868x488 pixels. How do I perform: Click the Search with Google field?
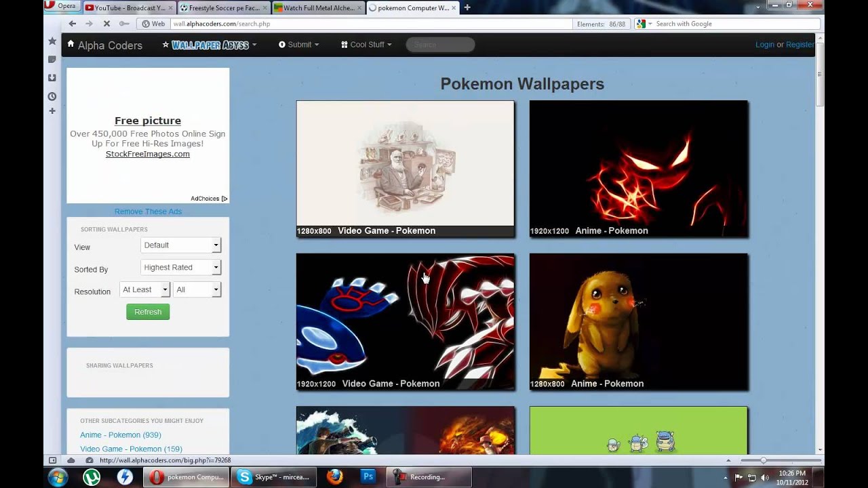tap(736, 24)
